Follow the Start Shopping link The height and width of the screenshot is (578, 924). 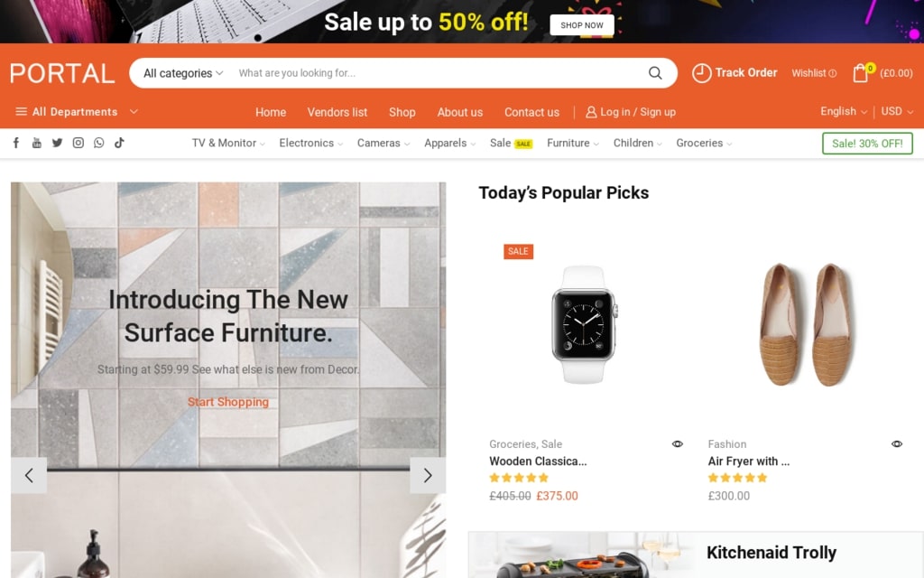click(x=228, y=402)
